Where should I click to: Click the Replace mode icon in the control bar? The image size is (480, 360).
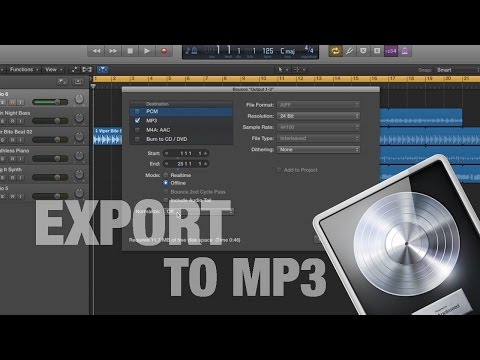(x=377, y=51)
